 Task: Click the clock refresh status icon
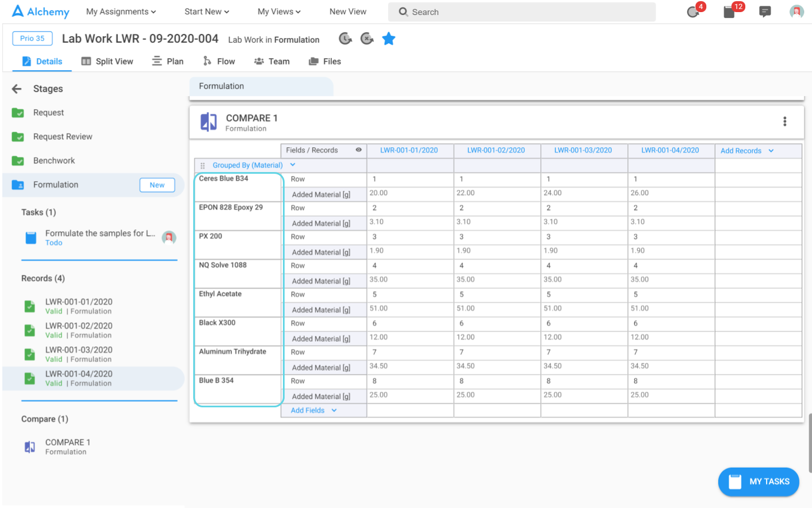345,39
